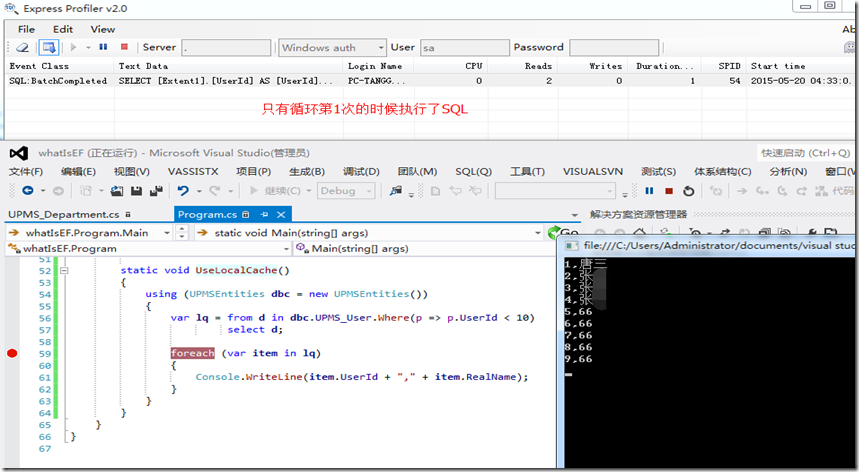Open Express Profiler View menu

[x=102, y=30]
